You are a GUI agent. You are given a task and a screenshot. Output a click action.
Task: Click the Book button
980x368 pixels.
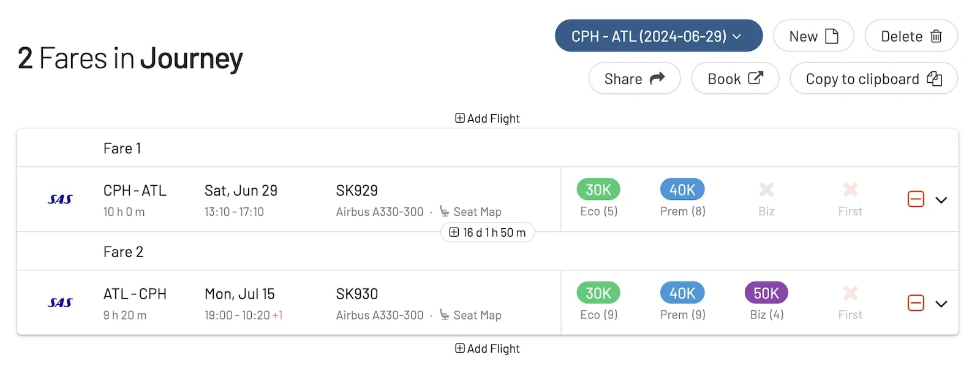pyautogui.click(x=735, y=79)
